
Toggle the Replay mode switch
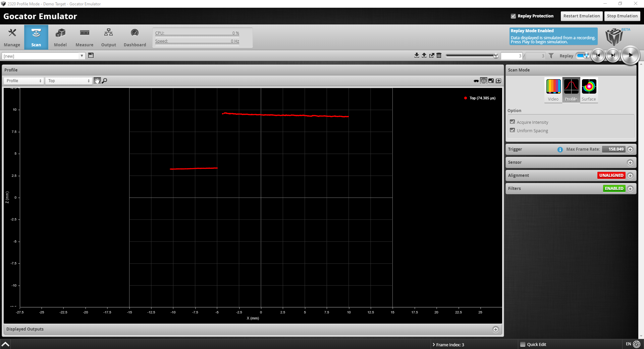point(583,56)
